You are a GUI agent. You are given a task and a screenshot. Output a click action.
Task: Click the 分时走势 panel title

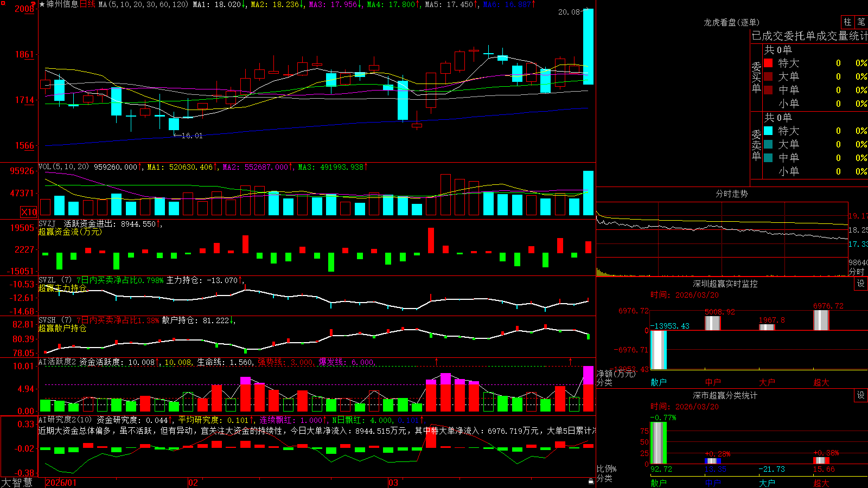click(x=731, y=194)
